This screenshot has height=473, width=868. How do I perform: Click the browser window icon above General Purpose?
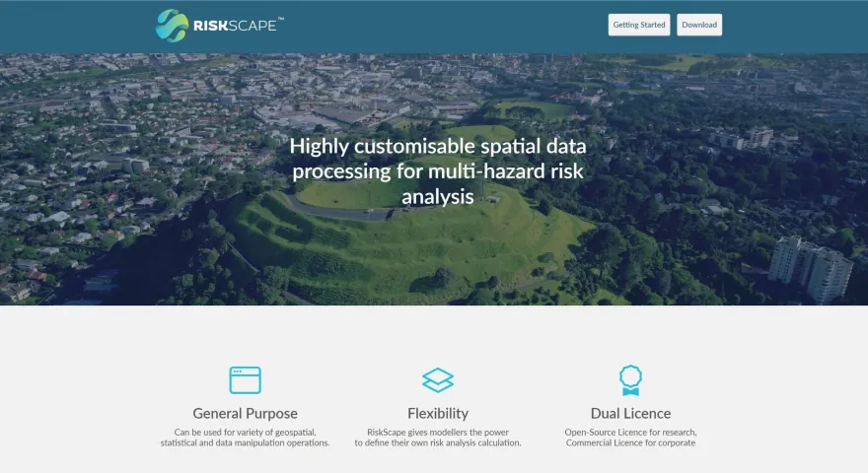point(245,379)
